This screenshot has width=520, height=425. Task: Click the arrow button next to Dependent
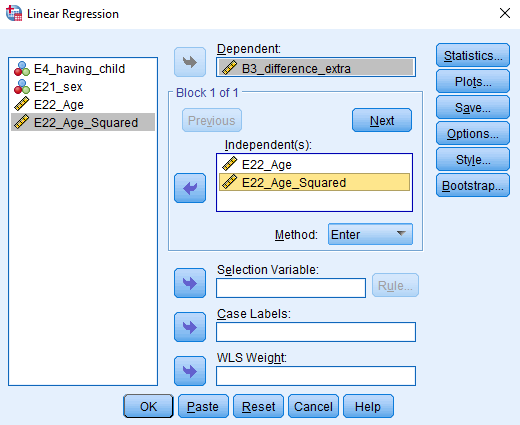point(190,62)
